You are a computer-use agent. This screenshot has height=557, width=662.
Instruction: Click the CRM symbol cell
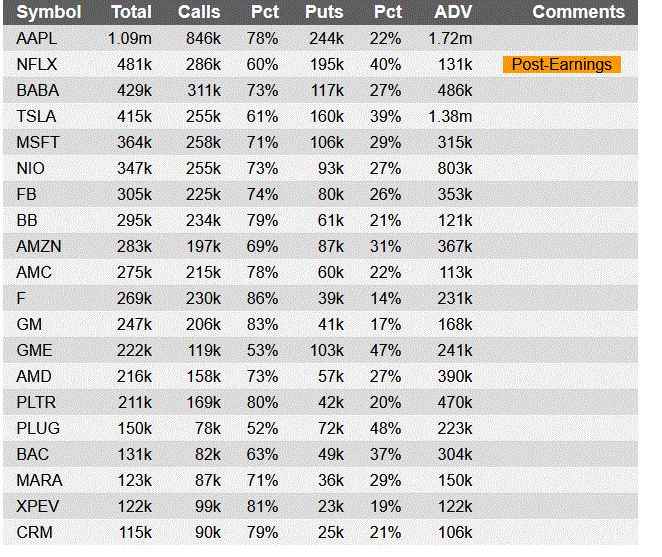tap(34, 532)
